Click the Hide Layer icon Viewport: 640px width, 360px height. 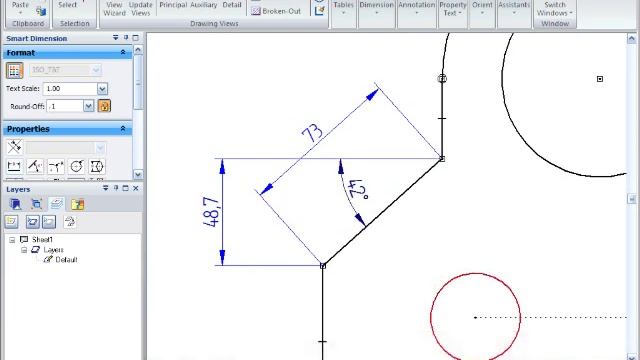tap(49, 222)
